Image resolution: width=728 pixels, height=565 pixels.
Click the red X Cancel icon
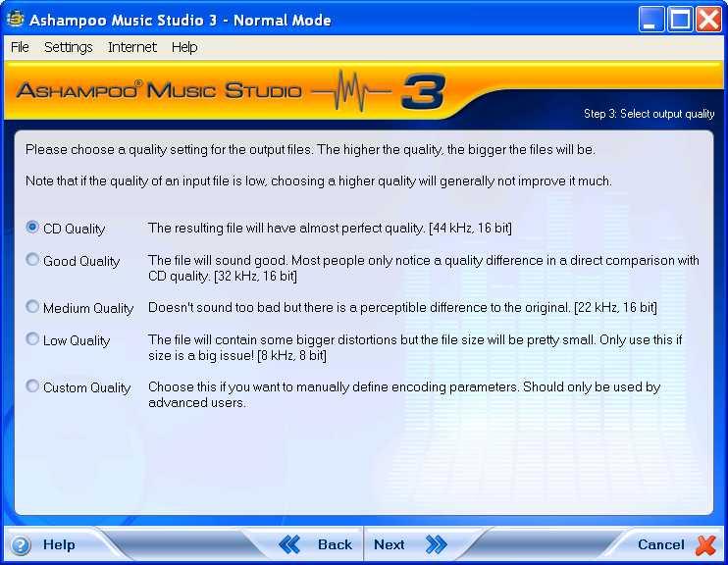pos(705,544)
